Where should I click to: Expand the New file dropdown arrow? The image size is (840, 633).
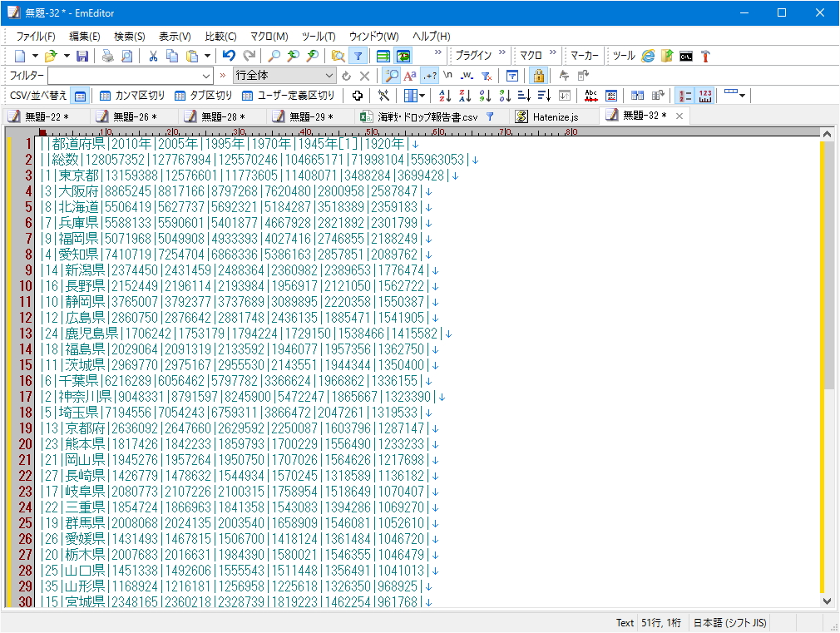point(35,56)
